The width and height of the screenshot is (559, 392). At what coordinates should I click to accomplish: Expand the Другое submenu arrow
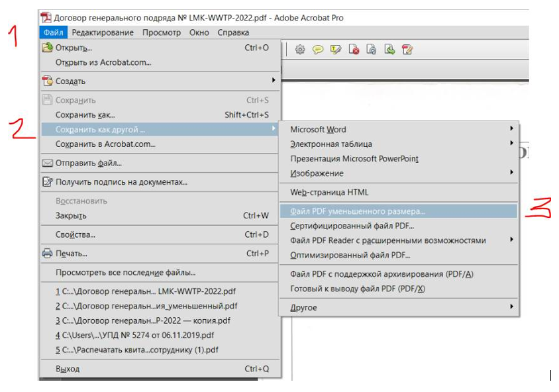coord(511,307)
